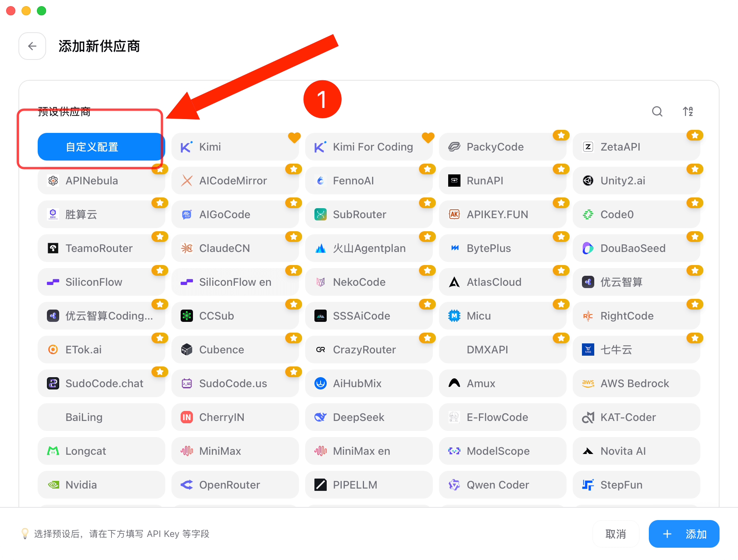The height and width of the screenshot is (560, 738).
Task: Pick the MiniMax preset
Action: [235, 451]
